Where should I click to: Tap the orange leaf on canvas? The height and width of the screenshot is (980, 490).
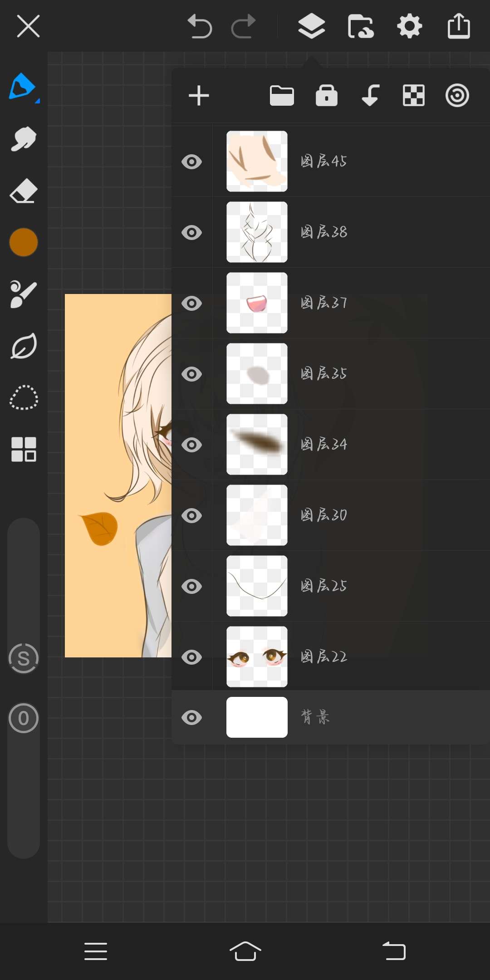pos(99,528)
